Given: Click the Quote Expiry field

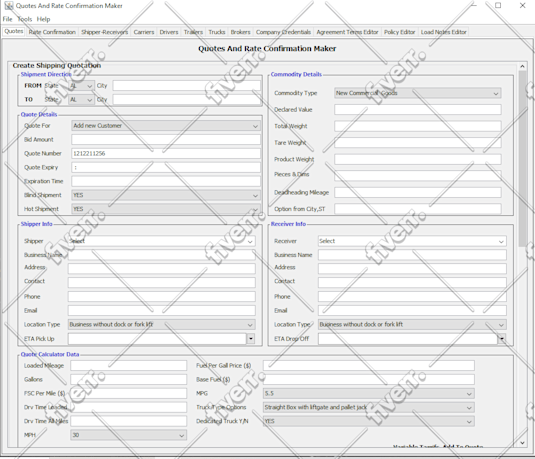Looking at the screenshot, I should (166, 168).
